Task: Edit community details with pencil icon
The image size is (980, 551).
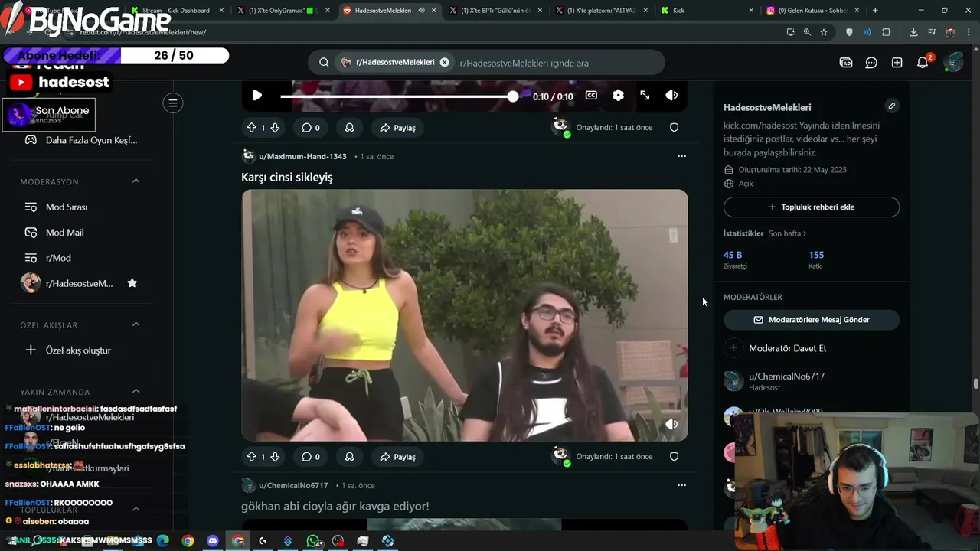Action: coord(891,106)
